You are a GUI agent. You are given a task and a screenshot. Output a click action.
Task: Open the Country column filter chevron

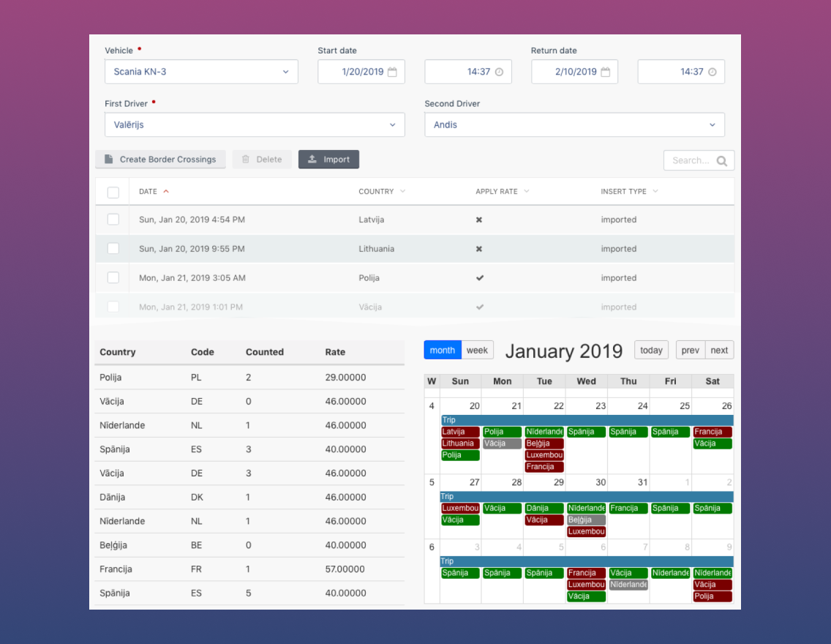pos(402,192)
